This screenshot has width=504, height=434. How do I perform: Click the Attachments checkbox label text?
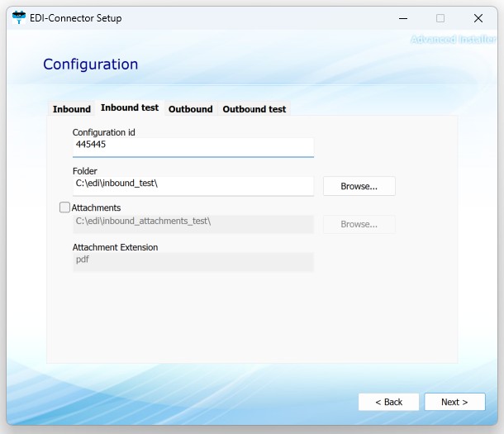point(96,207)
